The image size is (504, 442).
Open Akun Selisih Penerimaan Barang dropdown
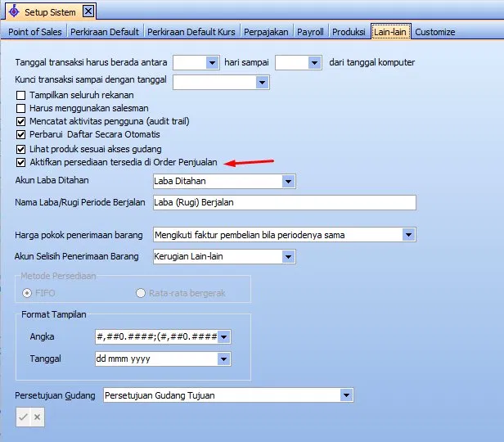pyautogui.click(x=288, y=256)
